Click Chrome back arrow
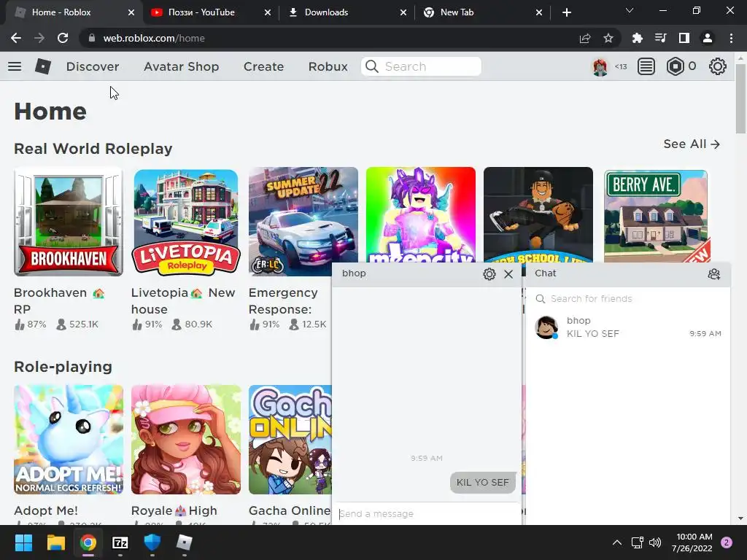 coord(16,38)
